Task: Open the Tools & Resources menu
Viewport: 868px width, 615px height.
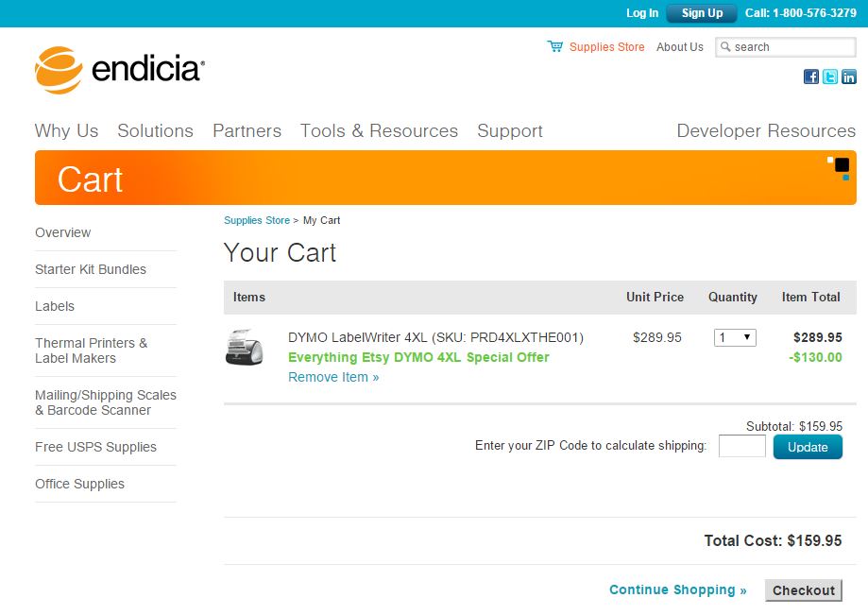Action: click(379, 130)
